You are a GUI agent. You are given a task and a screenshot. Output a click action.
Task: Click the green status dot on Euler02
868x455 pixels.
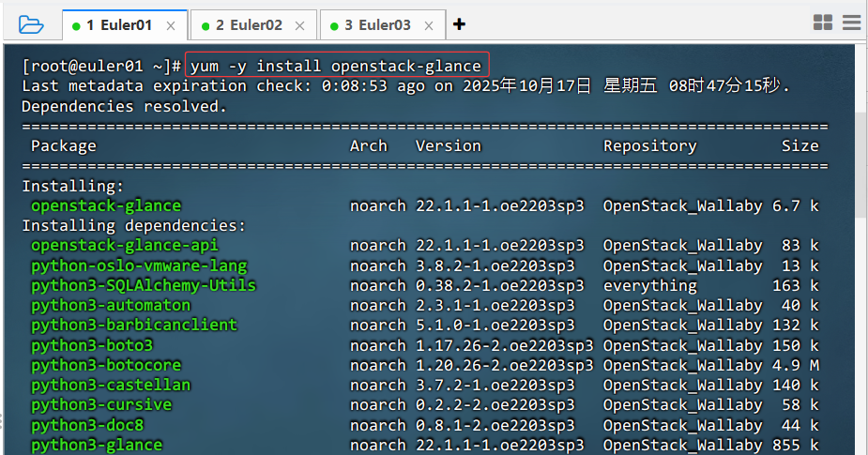coord(206,26)
